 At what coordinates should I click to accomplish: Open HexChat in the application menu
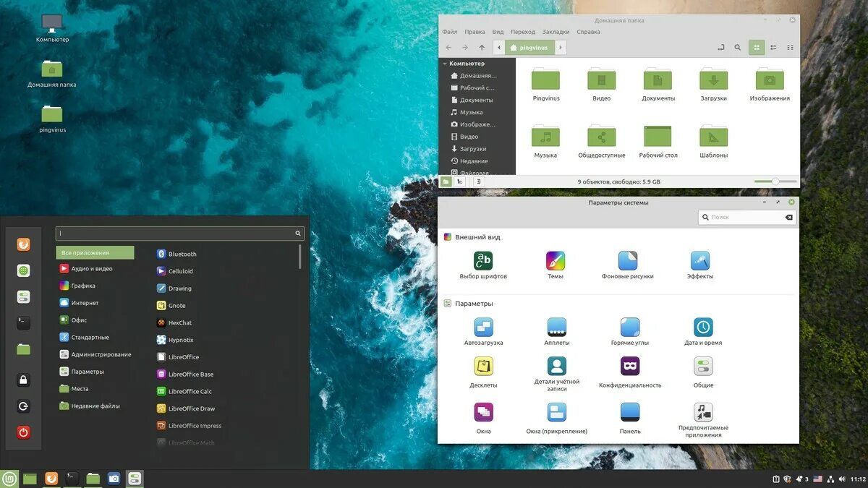pyautogui.click(x=174, y=323)
